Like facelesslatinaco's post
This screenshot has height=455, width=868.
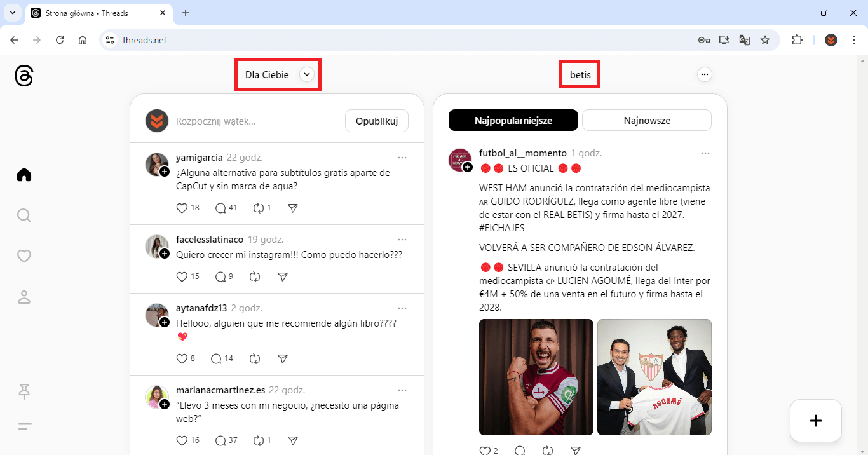(x=182, y=276)
